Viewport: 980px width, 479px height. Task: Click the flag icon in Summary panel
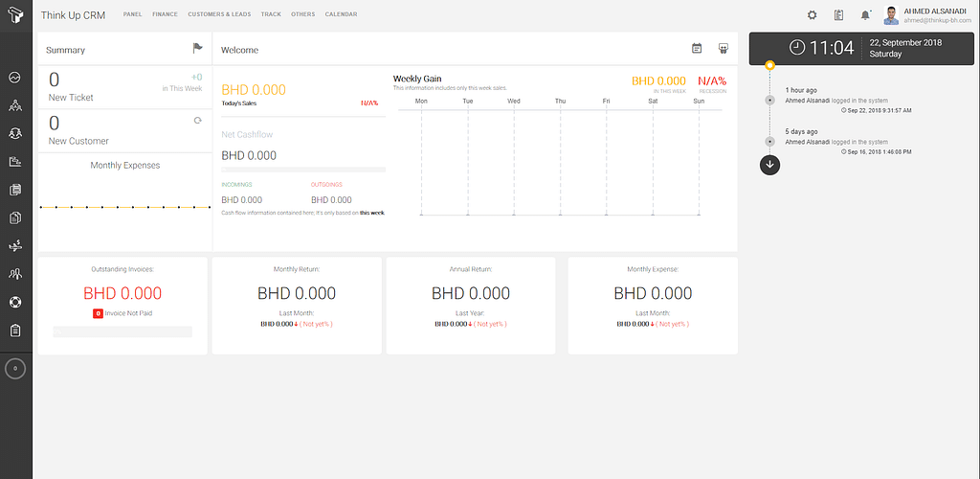[197, 48]
